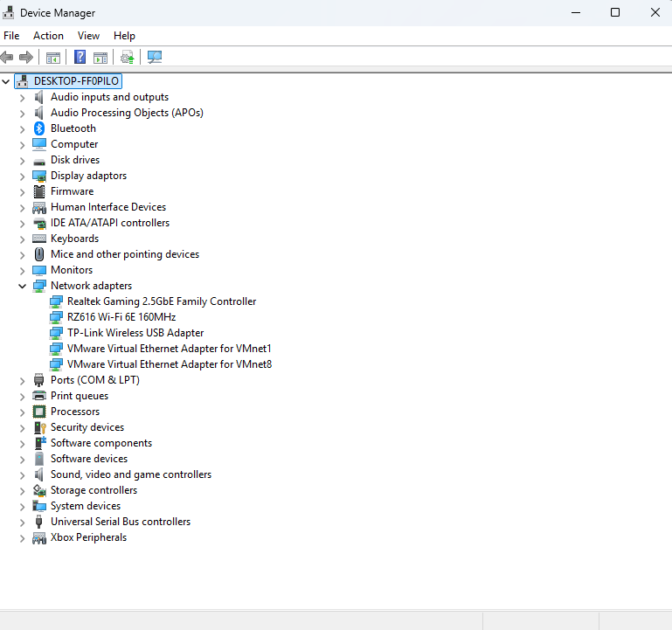Image resolution: width=672 pixels, height=630 pixels.
Task: Select Realtek Gaming 2.5GbE Family Controller
Action: click(162, 301)
